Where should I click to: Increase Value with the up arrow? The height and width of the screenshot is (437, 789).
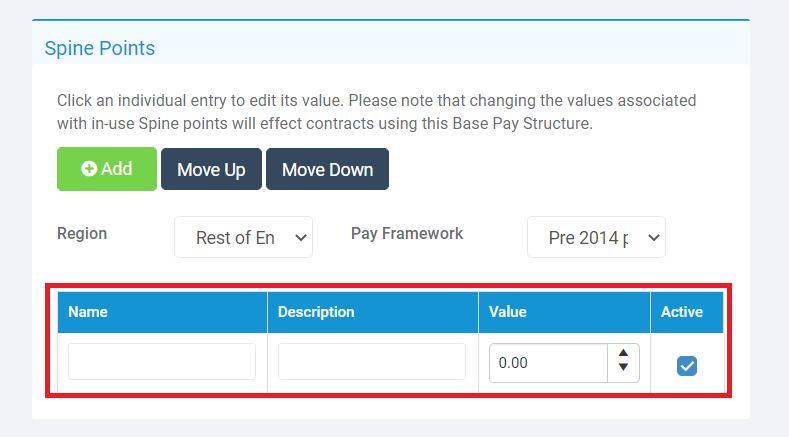pos(623,353)
